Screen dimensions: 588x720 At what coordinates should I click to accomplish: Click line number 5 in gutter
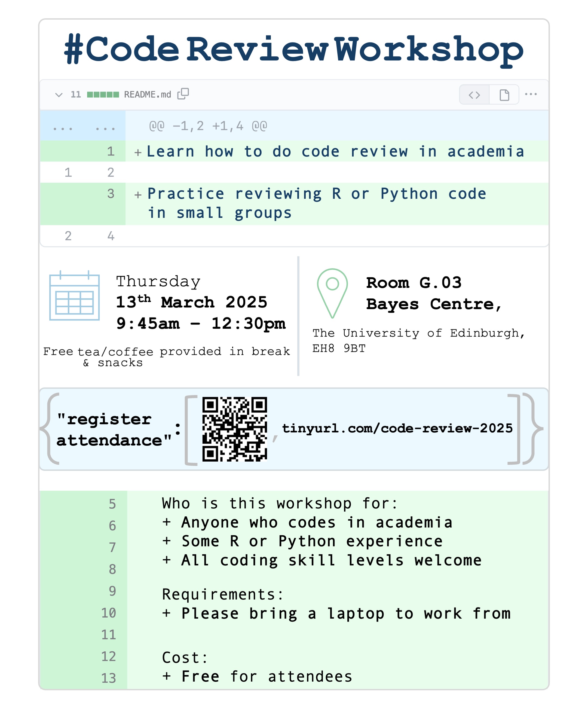click(x=112, y=504)
